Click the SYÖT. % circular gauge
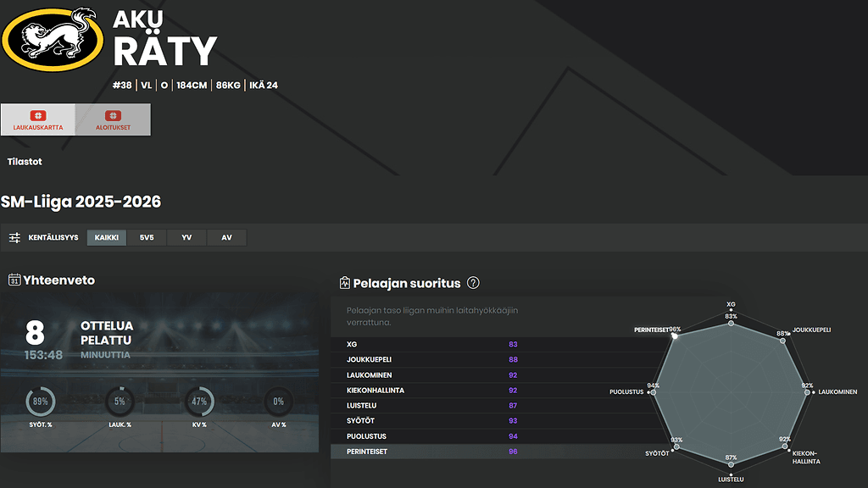868x488 pixels. click(x=39, y=402)
